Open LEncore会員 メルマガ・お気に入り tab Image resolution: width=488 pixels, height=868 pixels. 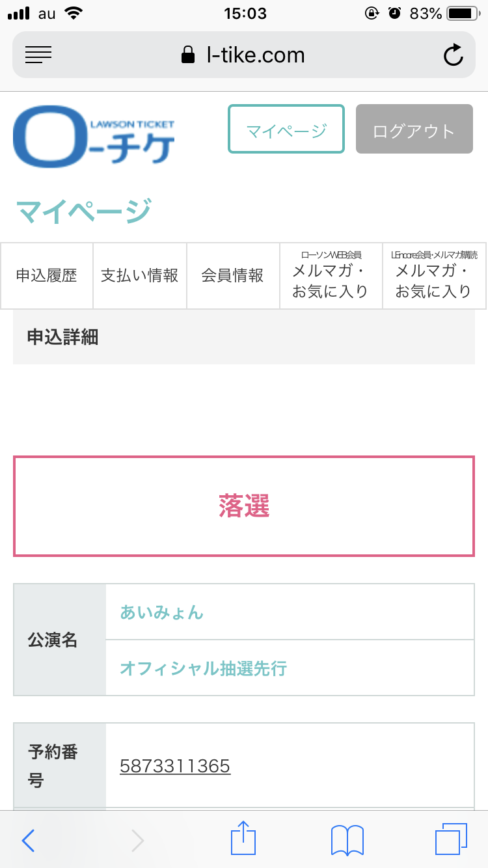pyautogui.click(x=434, y=276)
